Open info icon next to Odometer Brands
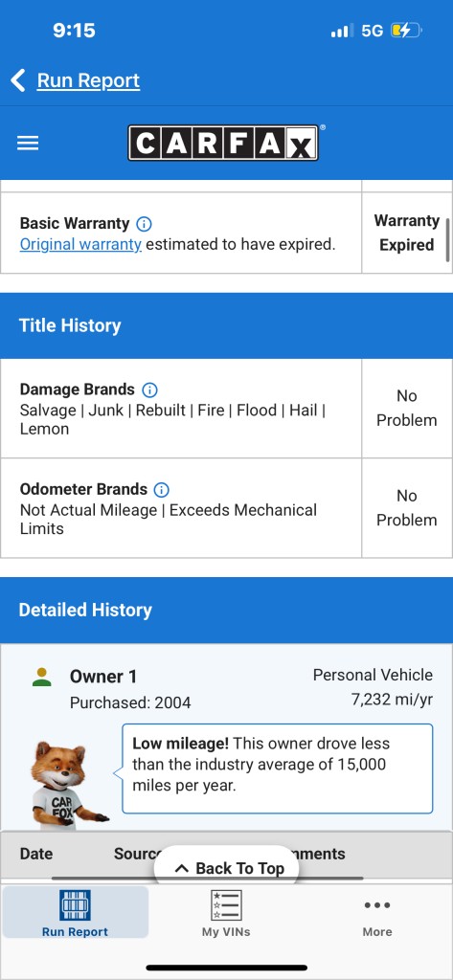The image size is (453, 980). click(x=162, y=489)
